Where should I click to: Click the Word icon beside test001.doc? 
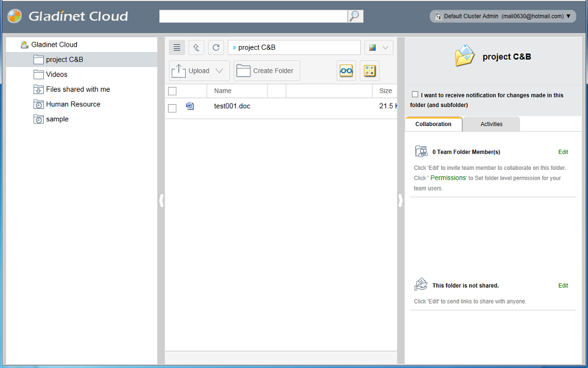190,106
